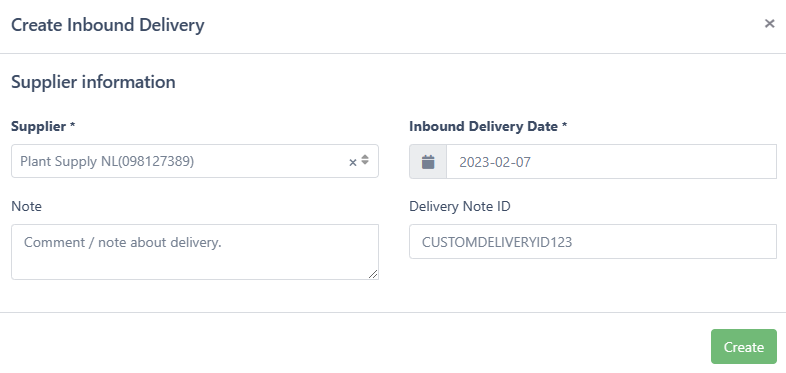Screen dimensions: 786x373
Task: Click the Note textarea resize grip
Action: pyautogui.click(x=373, y=274)
